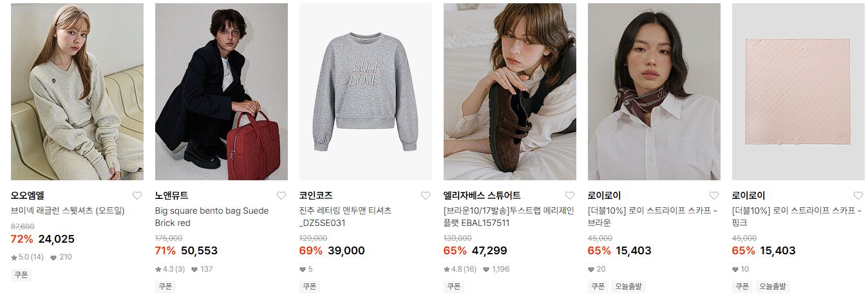Viewport: 868px width, 300px height.
Task: Toggle wishlist heart for 노앤뮤트 bento bag
Action: tap(281, 196)
